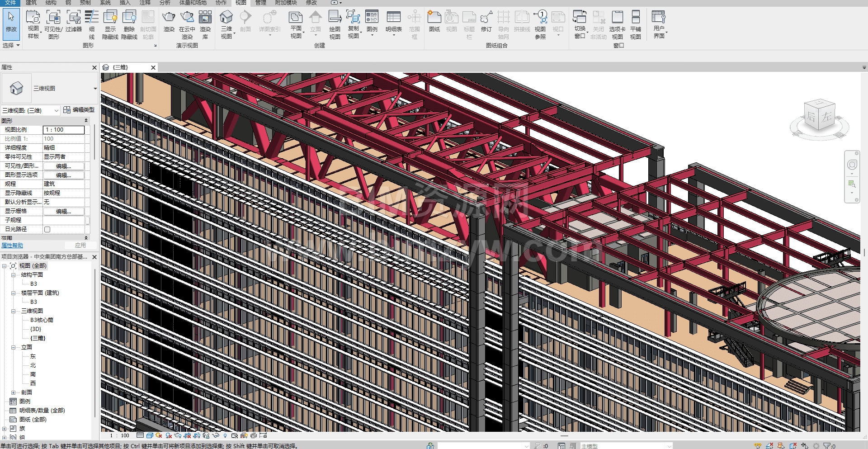
Task: Collapse the 三维视图 tree node
Action: click(13, 311)
